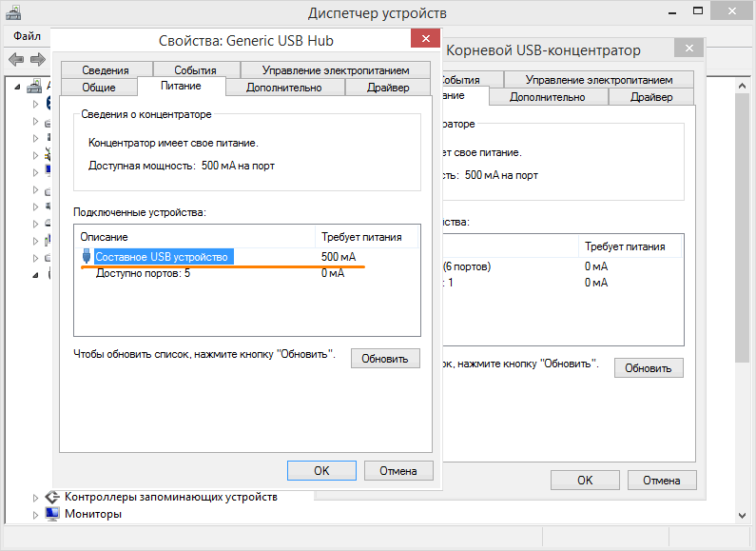
Task: Click the (6 портов) row in Корневой USB-концентратор
Action: pyautogui.click(x=562, y=266)
